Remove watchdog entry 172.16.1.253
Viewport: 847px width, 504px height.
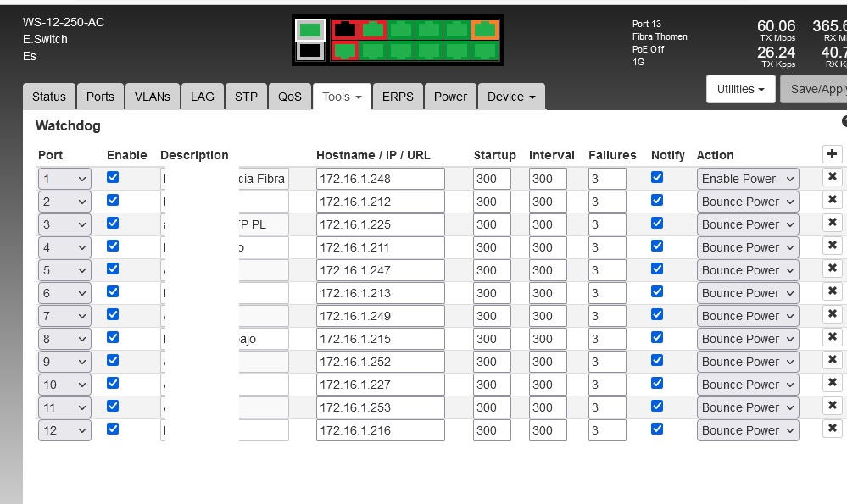(832, 405)
